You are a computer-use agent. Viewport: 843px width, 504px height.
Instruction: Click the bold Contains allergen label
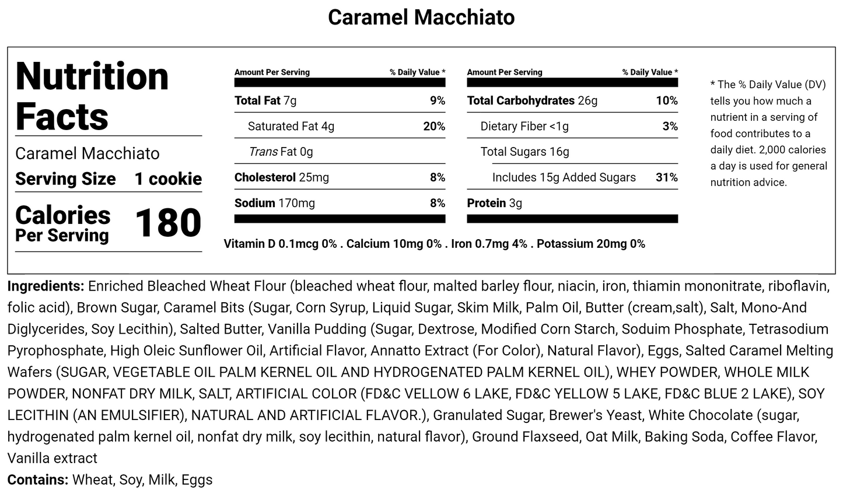(x=38, y=480)
